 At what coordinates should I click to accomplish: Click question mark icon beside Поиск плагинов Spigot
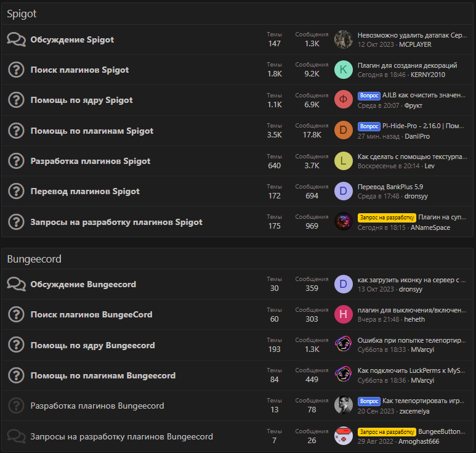[x=16, y=70]
